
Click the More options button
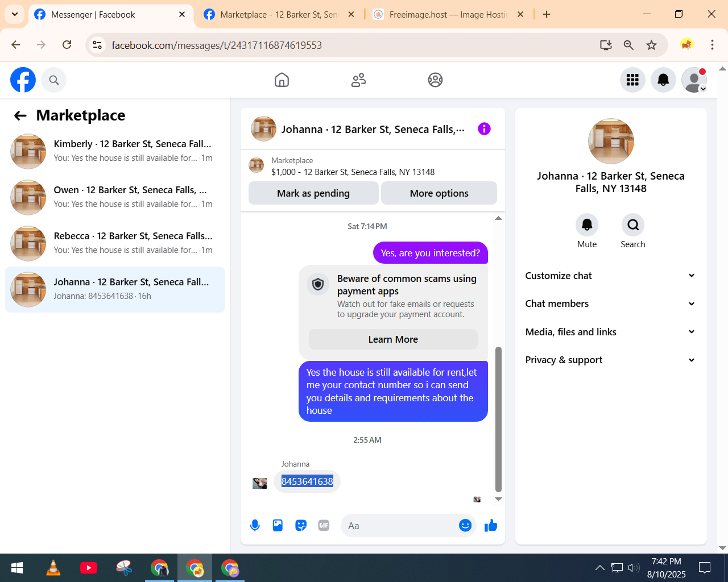click(x=439, y=193)
